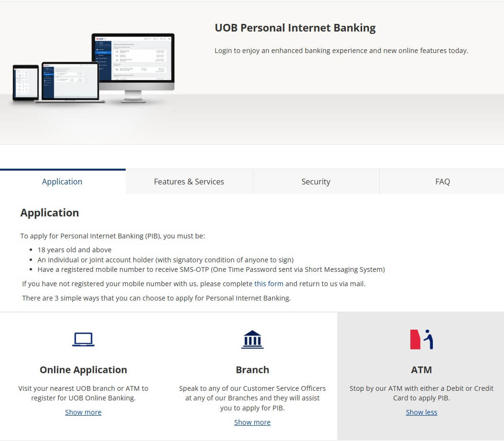Click the person figure in the ATM icon
Viewport: 504px width, 441px height.
(x=429, y=339)
